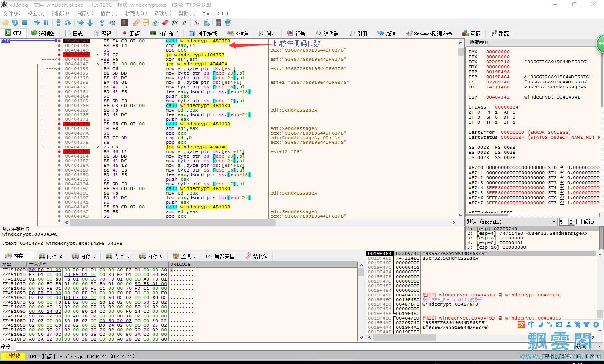The width and height of the screenshot is (604, 364).
Task: Switch to the 内存布局 memory map tab
Action: coord(164,33)
